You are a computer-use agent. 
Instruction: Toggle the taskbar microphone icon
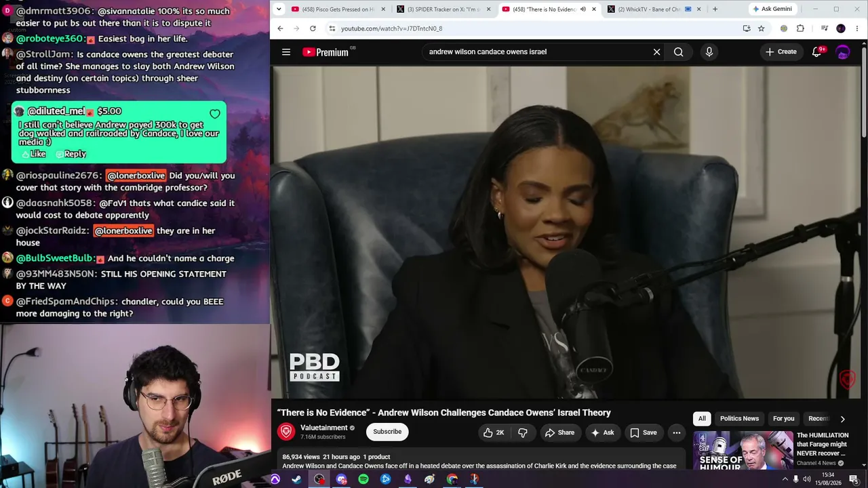point(795,479)
